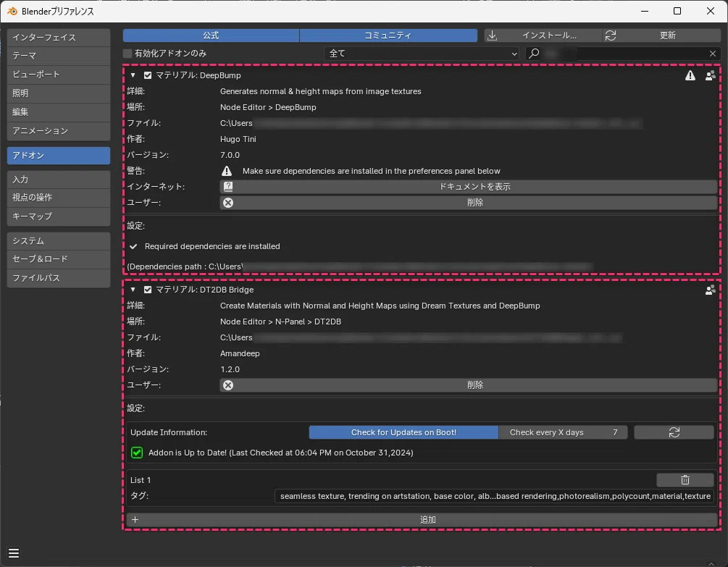The width and height of the screenshot is (728, 567).
Task: Click the インストール... button
Action: (x=543, y=35)
